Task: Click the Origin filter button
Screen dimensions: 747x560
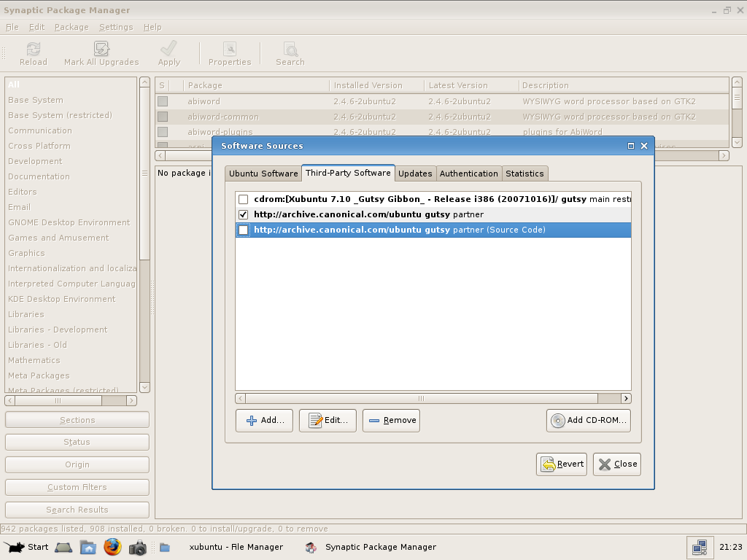Action: (77, 464)
